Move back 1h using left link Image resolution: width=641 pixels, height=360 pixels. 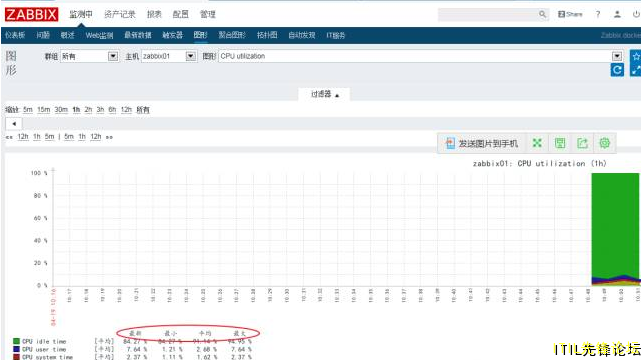37,137
